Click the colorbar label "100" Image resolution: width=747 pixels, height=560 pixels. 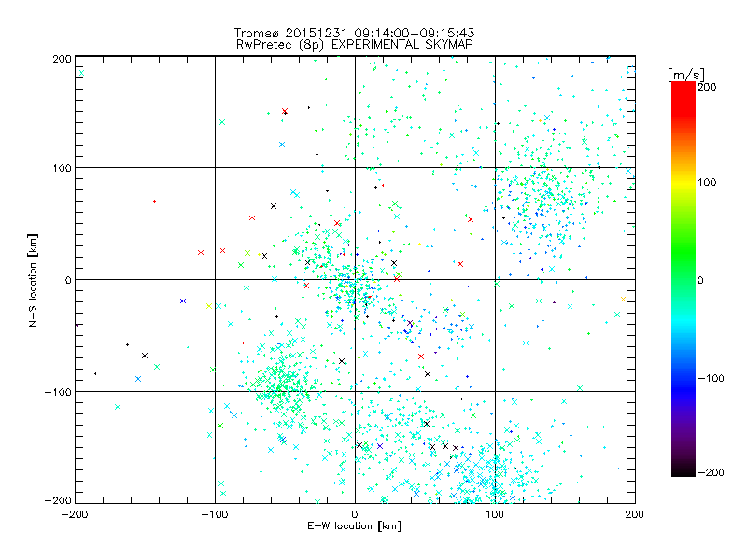click(707, 182)
